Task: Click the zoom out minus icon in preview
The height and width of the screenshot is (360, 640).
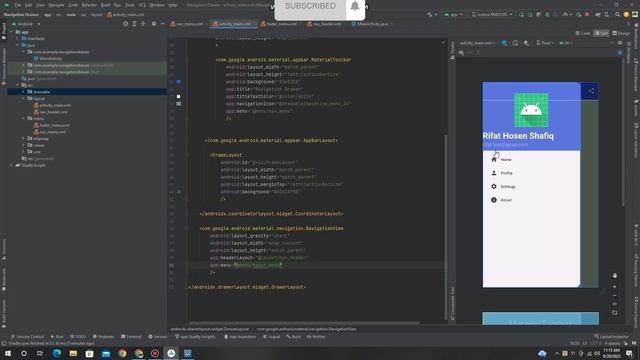Action: (x=615, y=296)
